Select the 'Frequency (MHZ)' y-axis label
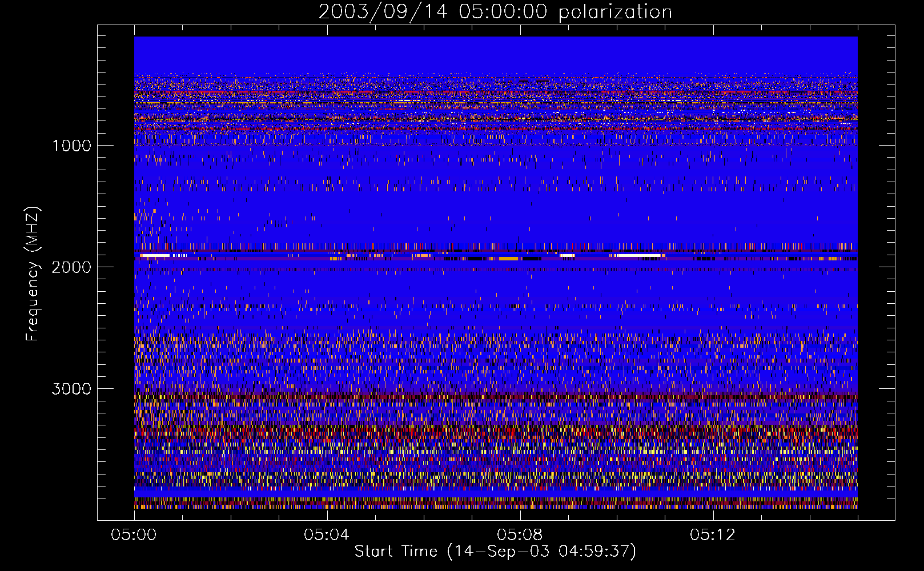Viewport: 924px width, 571px height. click(33, 274)
